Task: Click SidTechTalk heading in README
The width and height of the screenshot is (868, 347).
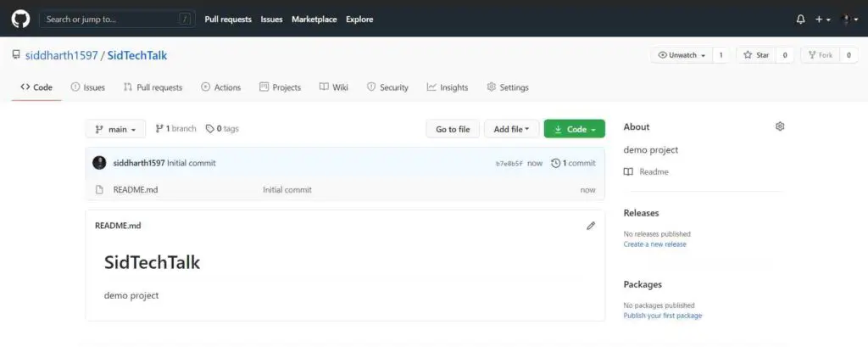Action: (153, 262)
